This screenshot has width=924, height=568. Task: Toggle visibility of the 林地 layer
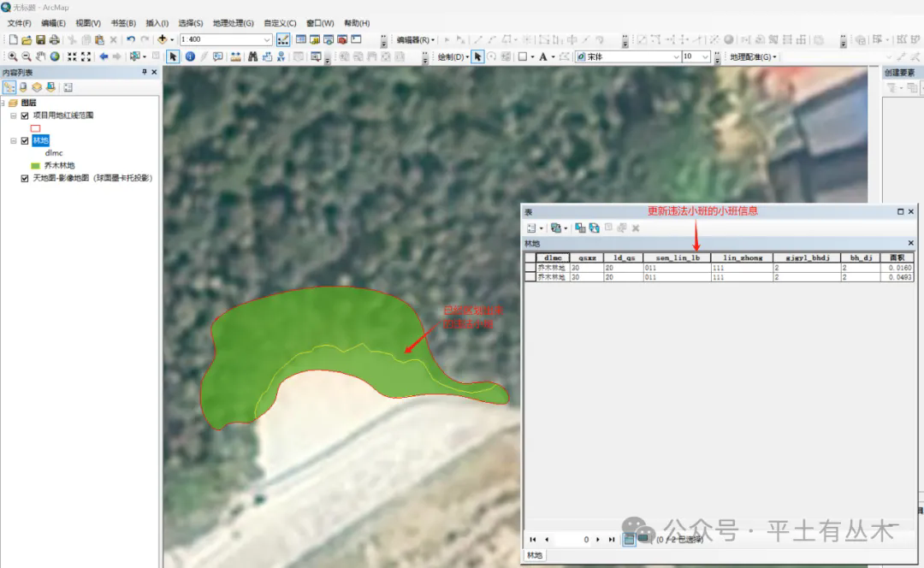(25, 140)
